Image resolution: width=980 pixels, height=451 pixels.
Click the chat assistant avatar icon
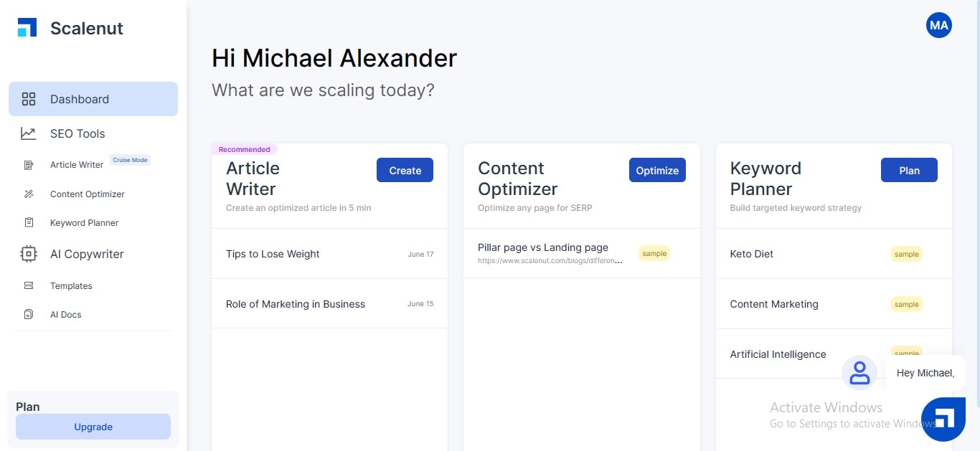pyautogui.click(x=859, y=373)
